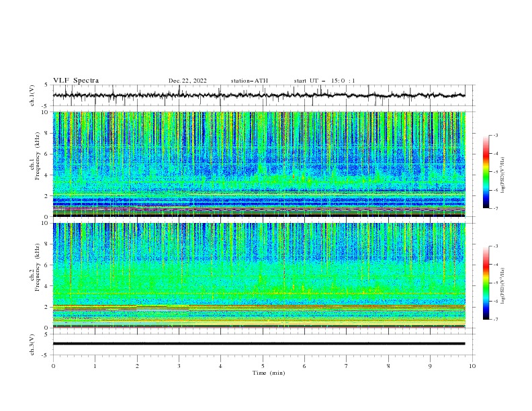The width and height of the screenshot is (532, 411).
Task: Click the "5" tick on ch.1(V) axis
Action: tap(47, 85)
